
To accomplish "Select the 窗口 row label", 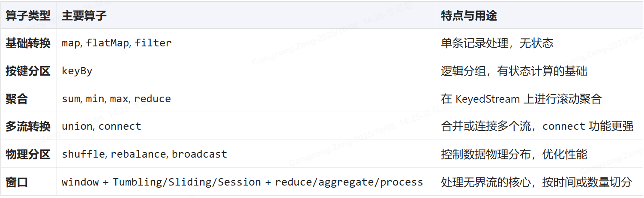I will pos(17,182).
